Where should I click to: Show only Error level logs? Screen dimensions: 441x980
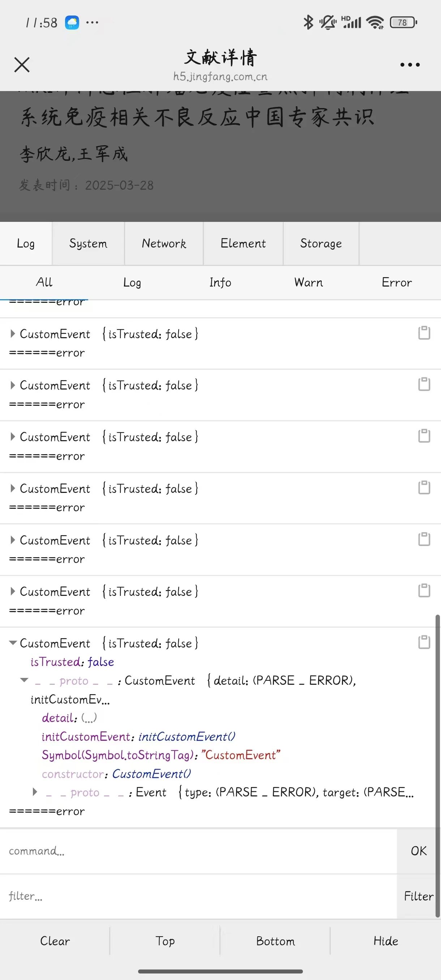pyautogui.click(x=397, y=282)
